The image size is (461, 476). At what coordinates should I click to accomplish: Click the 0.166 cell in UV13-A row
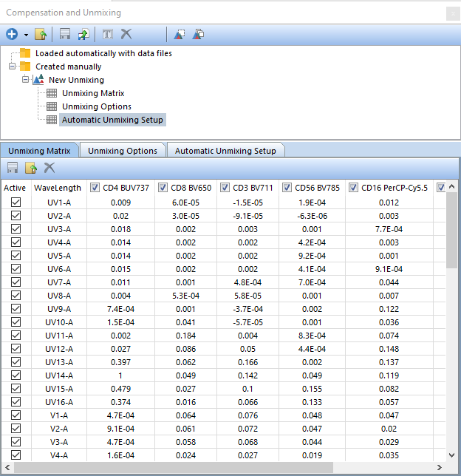[x=247, y=362]
